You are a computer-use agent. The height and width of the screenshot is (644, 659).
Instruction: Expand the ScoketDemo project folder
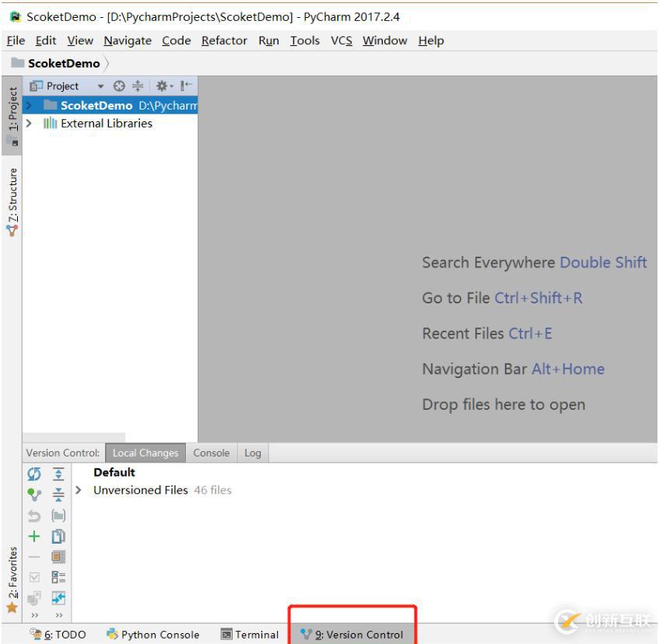(x=30, y=106)
